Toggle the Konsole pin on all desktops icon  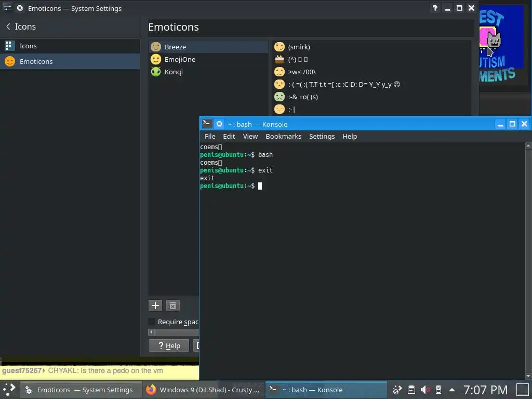(x=219, y=124)
